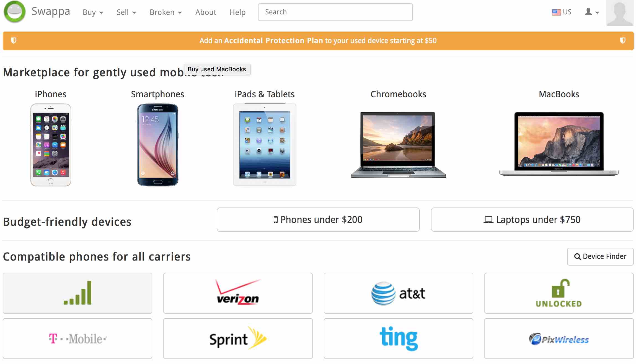Viewport: 636px width, 364px height.
Task: Click the Swappa logo icon
Action: coord(15,11)
